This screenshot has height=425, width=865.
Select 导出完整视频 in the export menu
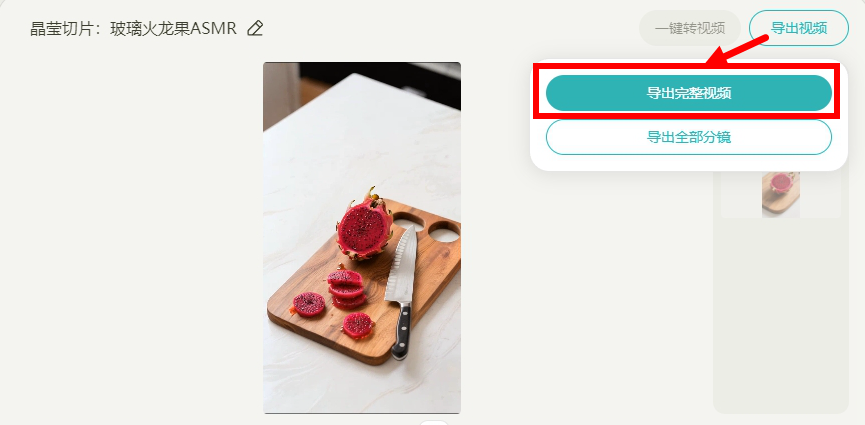pos(688,93)
